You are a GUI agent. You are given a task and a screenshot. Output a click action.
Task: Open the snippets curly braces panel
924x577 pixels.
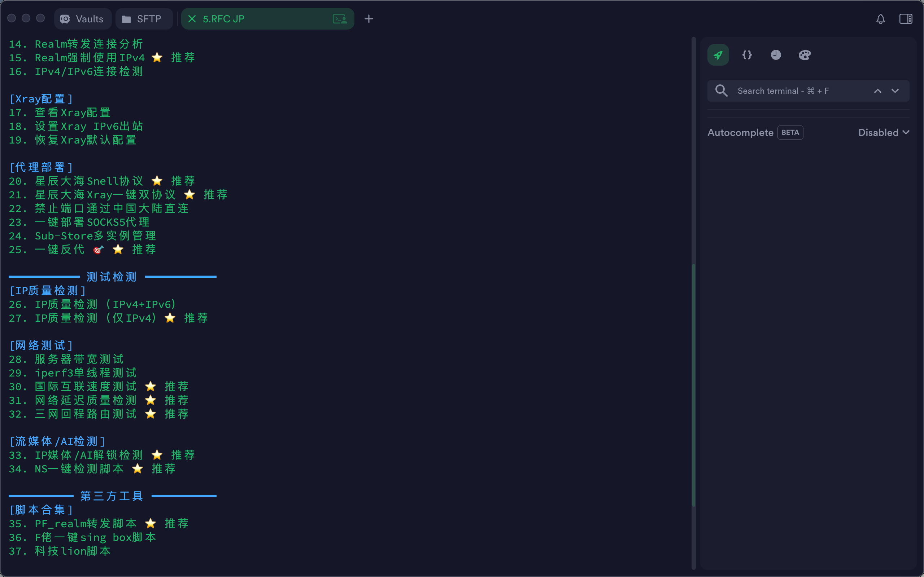[747, 55]
